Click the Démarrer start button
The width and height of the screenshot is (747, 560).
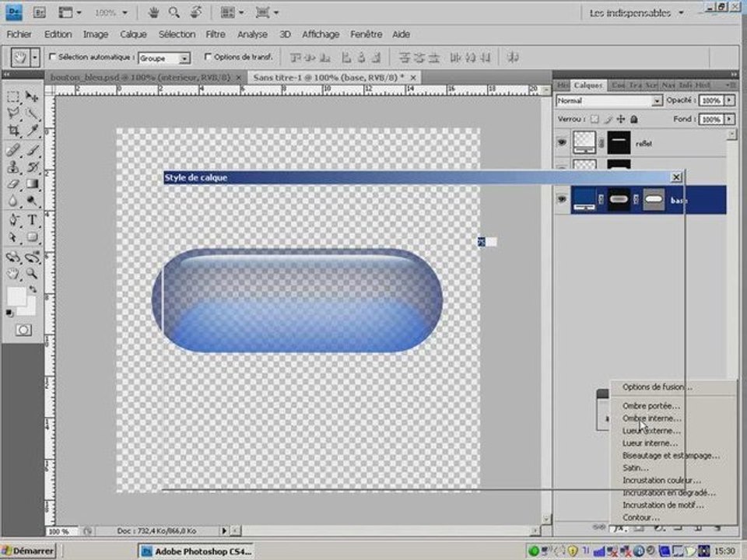[28, 551]
